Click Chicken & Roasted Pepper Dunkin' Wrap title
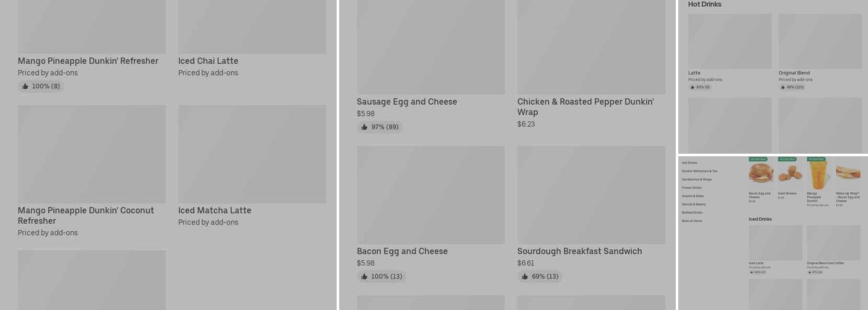This screenshot has height=310, width=868. pyautogui.click(x=585, y=107)
